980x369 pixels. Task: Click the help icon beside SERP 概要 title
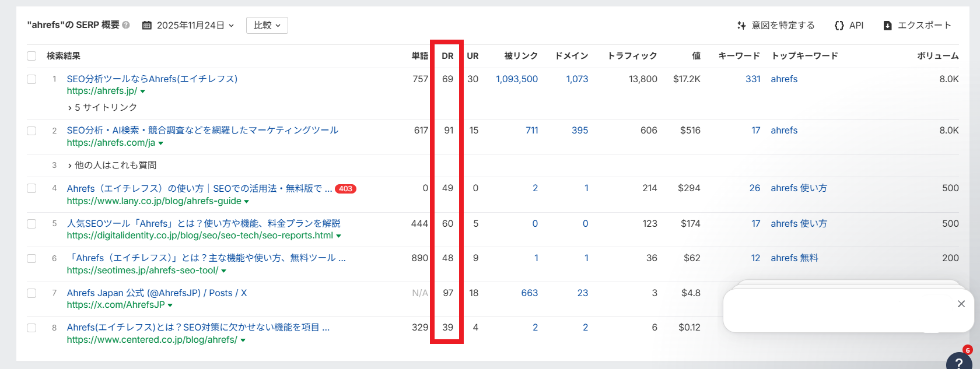(126, 25)
